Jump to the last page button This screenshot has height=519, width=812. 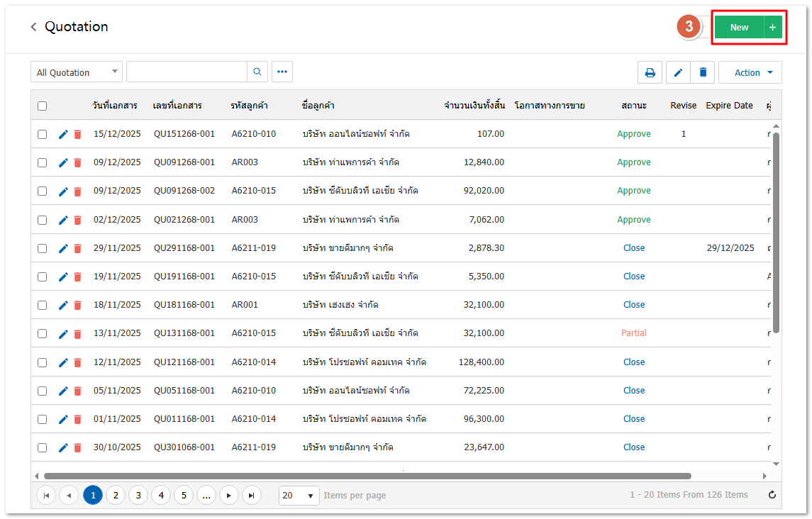[x=251, y=495]
